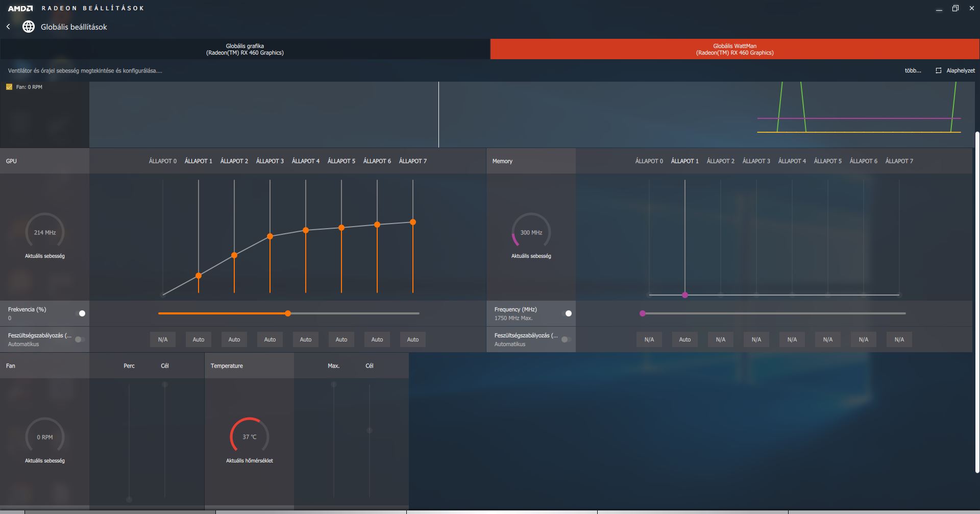Click GPU ÁLLAPOT 0 header label
Image resolution: width=980 pixels, height=514 pixels.
(163, 161)
